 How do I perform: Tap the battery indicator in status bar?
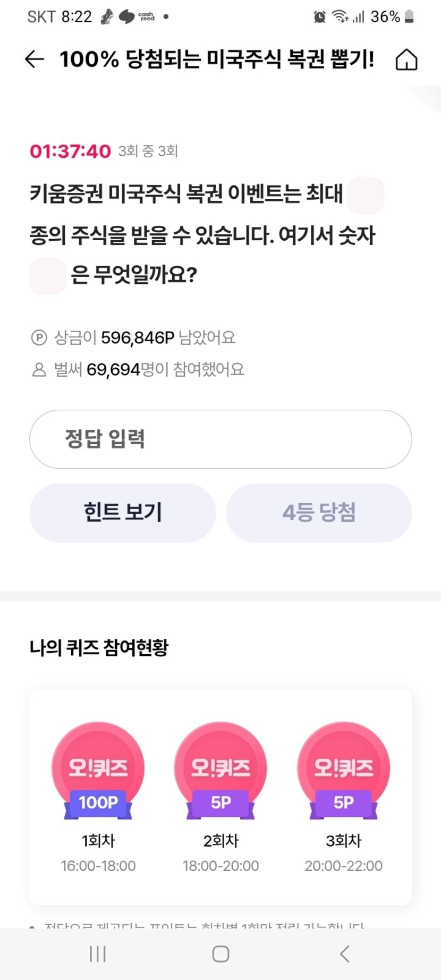[x=409, y=17]
